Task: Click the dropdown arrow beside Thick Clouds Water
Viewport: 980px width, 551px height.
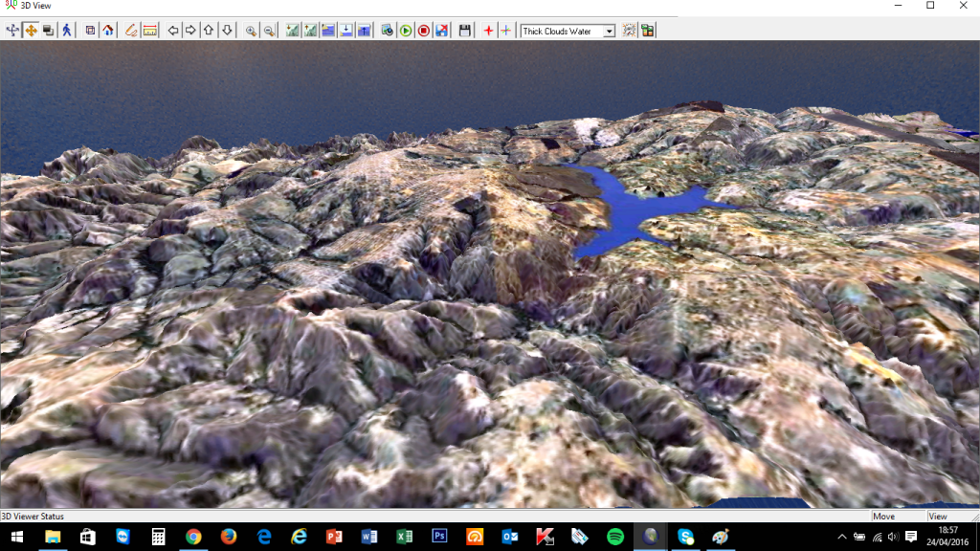Action: (x=610, y=31)
